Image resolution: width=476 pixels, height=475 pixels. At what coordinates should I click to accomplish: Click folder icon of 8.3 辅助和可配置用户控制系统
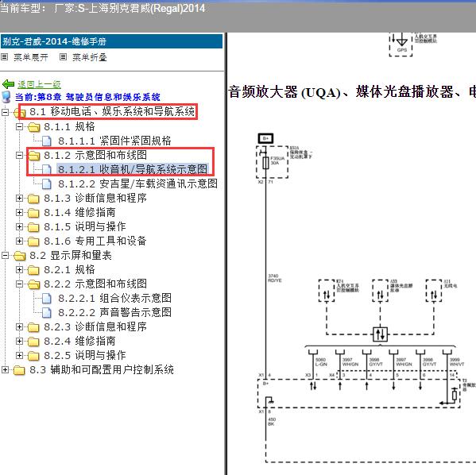coord(19,370)
